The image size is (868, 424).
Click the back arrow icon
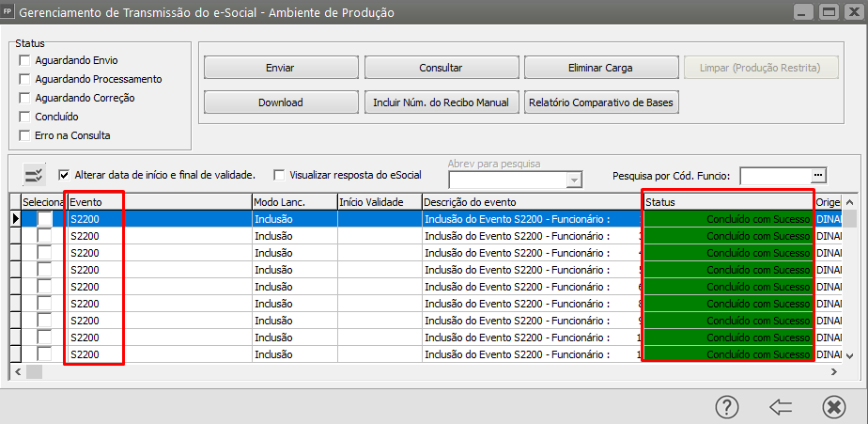781,406
